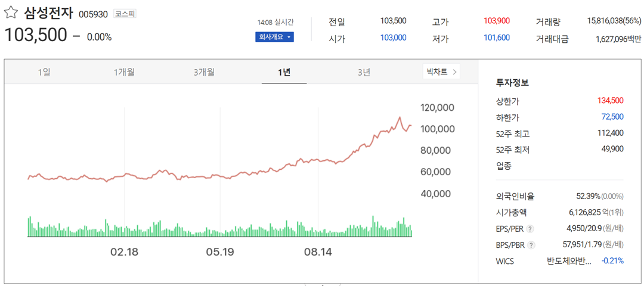Open the WICS sector link 반도체와반...
The width and height of the screenshot is (644, 286).
(x=569, y=260)
